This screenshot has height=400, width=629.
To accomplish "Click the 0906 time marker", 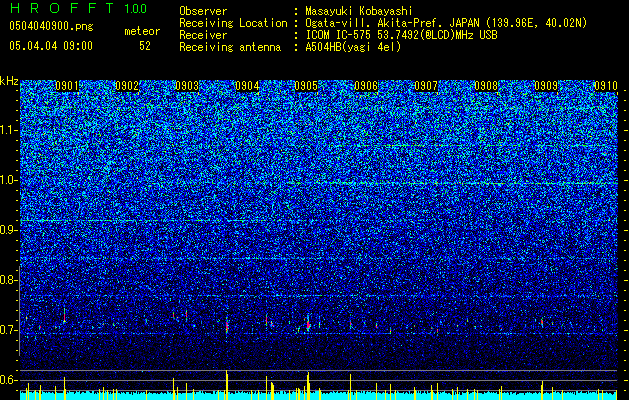I will (x=366, y=86).
